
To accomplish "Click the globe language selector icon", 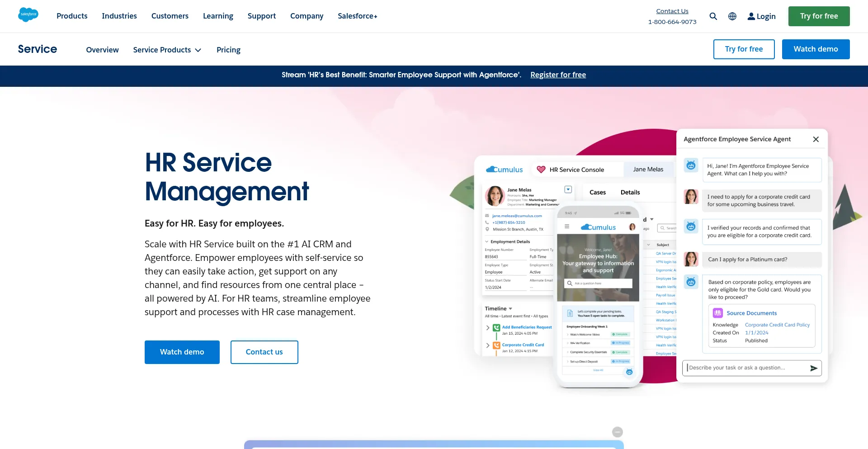I will tap(732, 16).
